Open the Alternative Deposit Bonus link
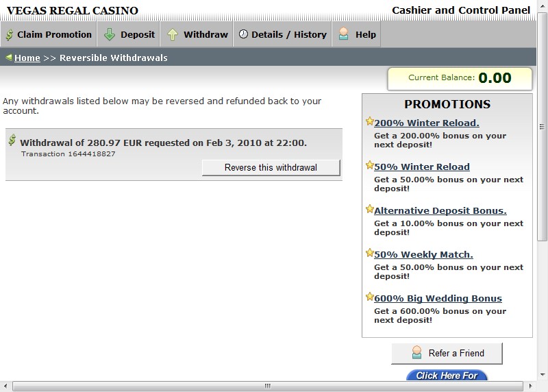 click(x=440, y=210)
